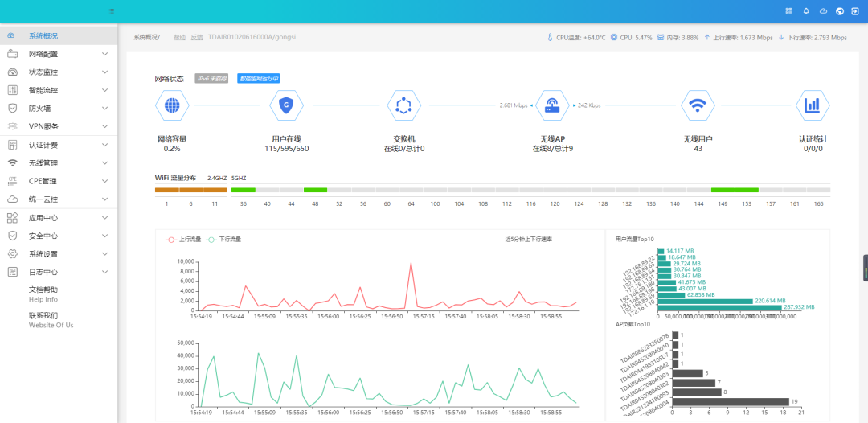Image resolution: width=868 pixels, height=423 pixels.
Task: Select 系统概况 in the sidebar menu
Action: [x=59, y=36]
